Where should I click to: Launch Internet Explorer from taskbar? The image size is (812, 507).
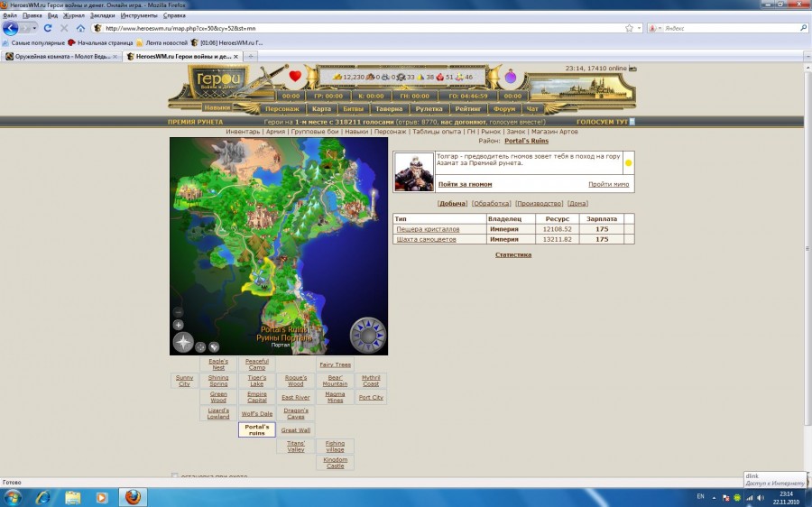tap(42, 497)
